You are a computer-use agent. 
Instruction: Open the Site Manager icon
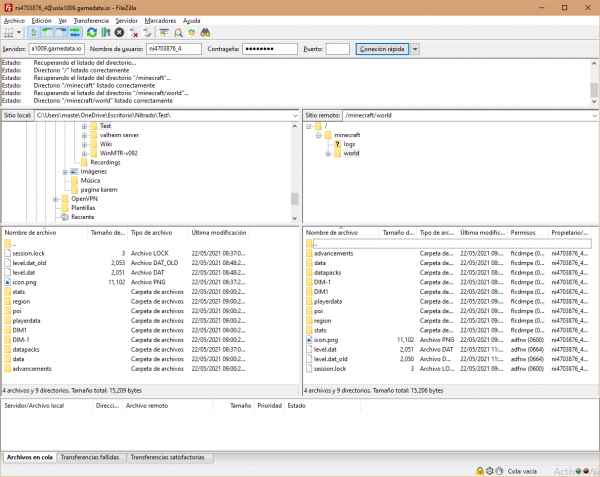[8, 33]
